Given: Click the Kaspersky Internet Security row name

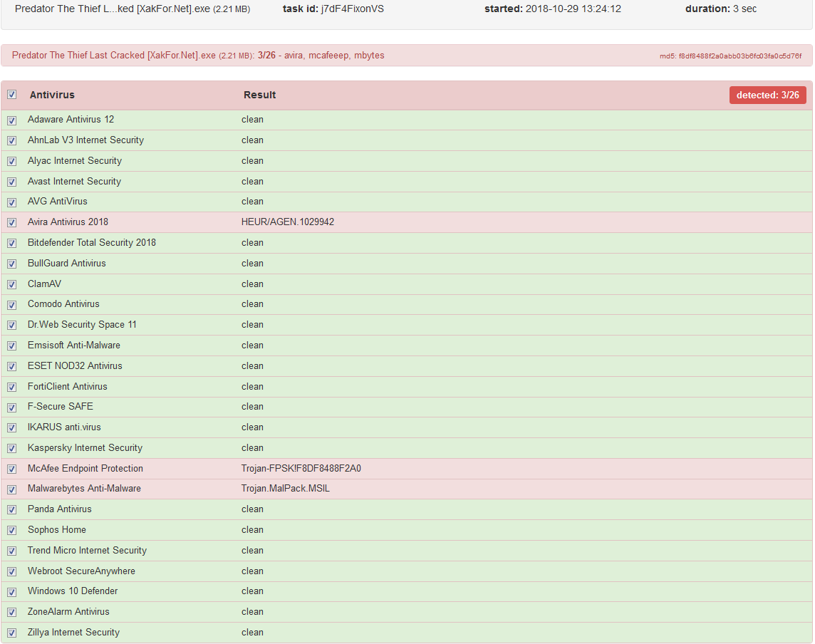Looking at the screenshot, I should (85, 448).
